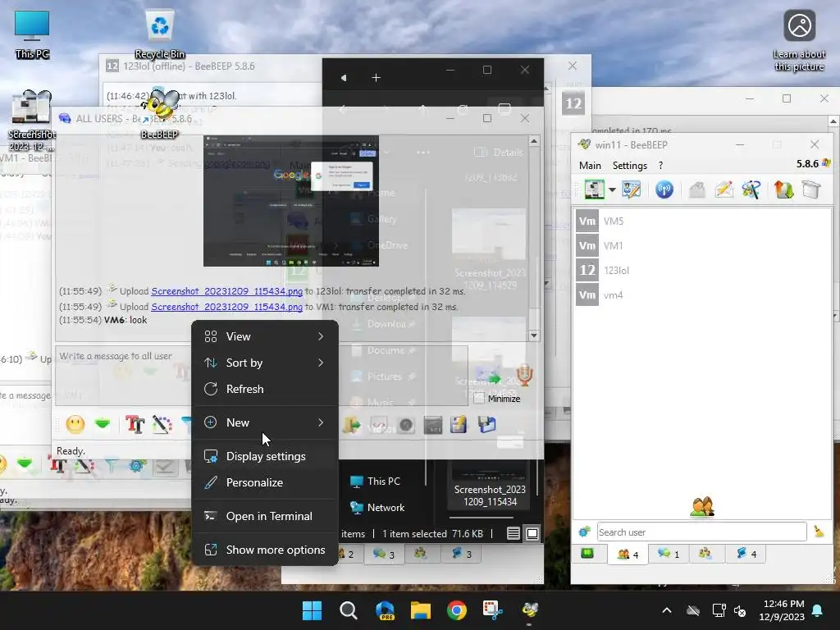Open the smiley emoticon icon in ALL USERS chat toolbar
840x630 pixels.
pyautogui.click(x=75, y=424)
